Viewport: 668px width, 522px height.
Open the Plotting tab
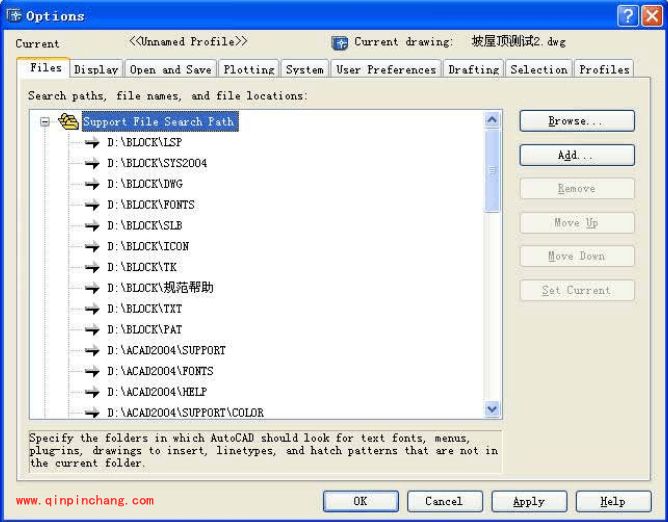(x=249, y=69)
